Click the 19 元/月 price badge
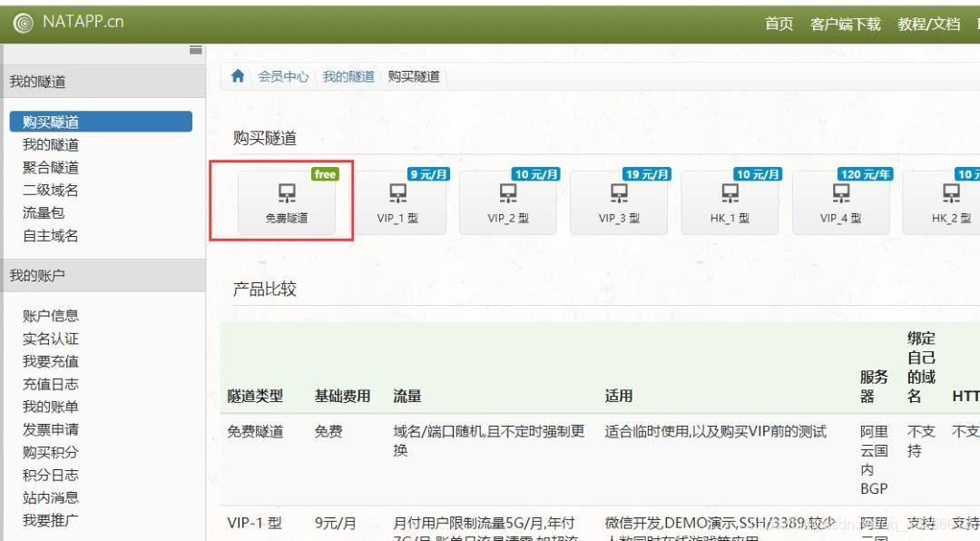The image size is (980, 541). tap(647, 174)
